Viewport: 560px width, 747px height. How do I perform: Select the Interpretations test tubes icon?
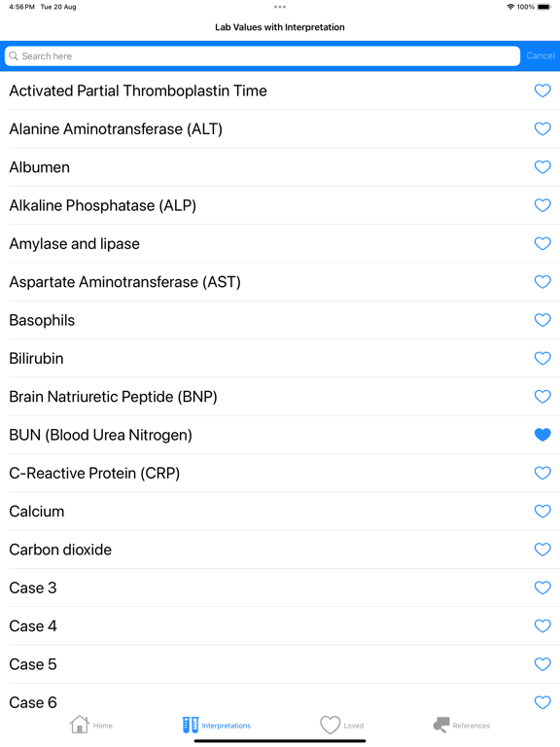191,725
